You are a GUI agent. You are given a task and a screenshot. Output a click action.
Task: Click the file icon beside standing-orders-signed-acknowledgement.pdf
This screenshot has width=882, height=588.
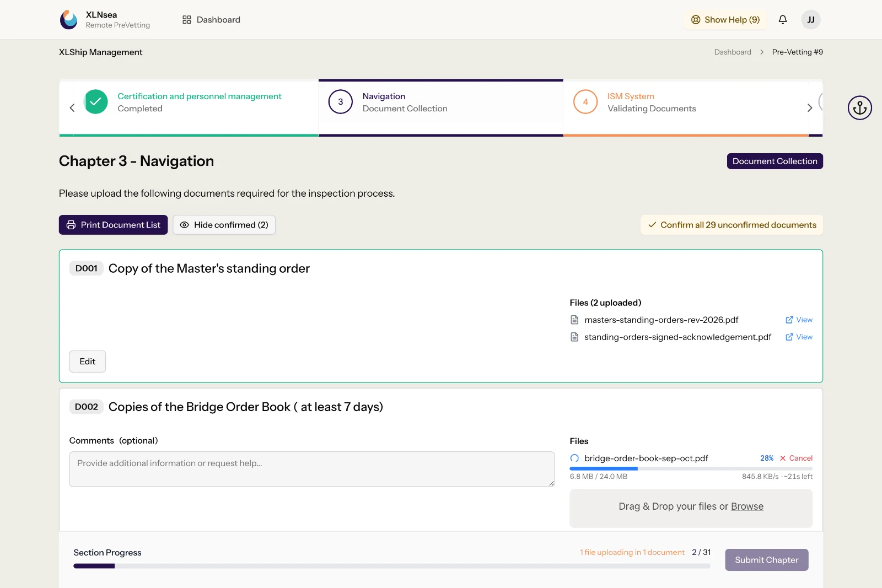(574, 337)
